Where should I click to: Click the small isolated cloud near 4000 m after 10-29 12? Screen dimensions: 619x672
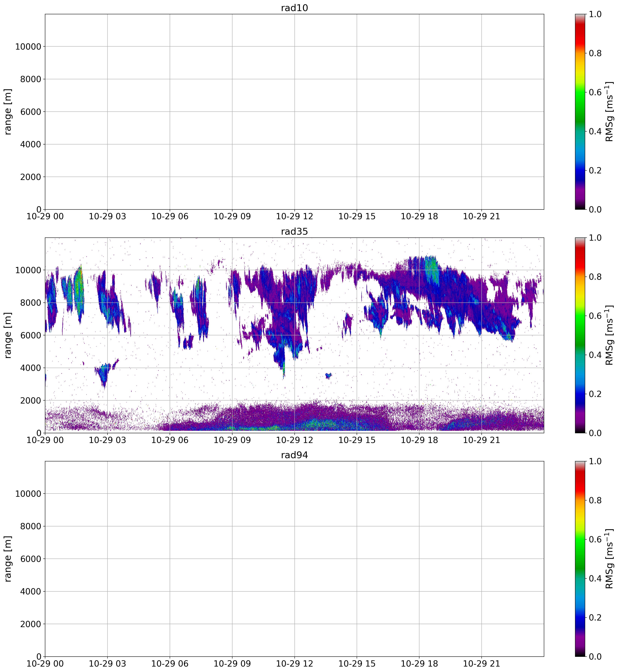click(x=328, y=376)
